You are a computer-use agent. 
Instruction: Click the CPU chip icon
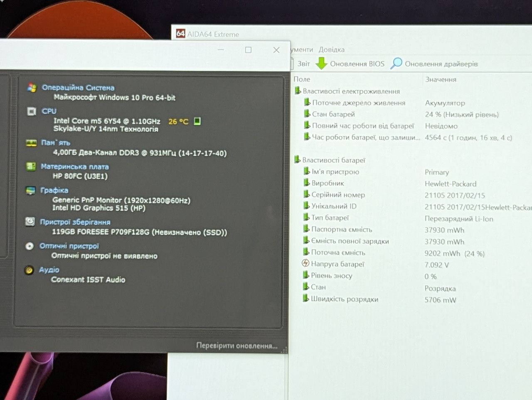[x=31, y=111]
